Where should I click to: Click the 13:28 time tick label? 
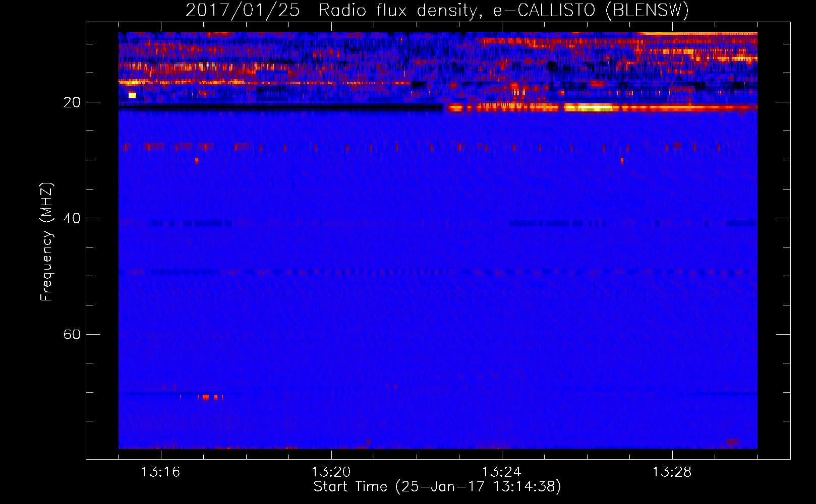[672, 472]
